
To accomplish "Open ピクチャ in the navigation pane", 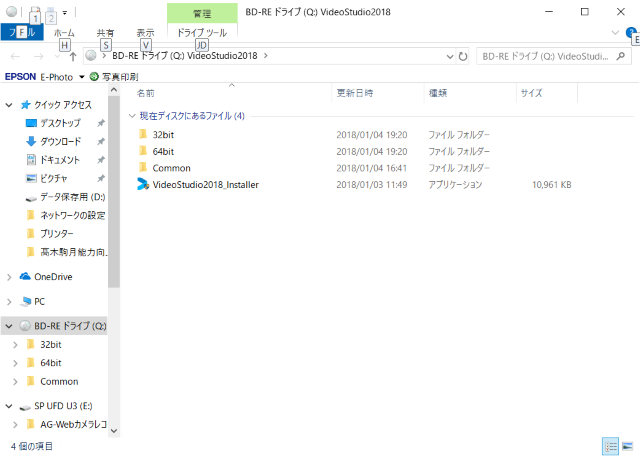I will [53, 178].
